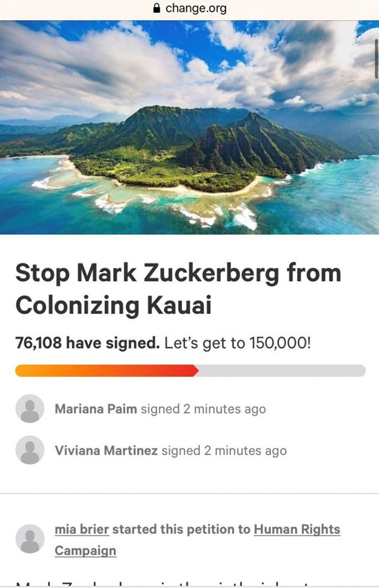Click the signature progress bar

[189, 368]
